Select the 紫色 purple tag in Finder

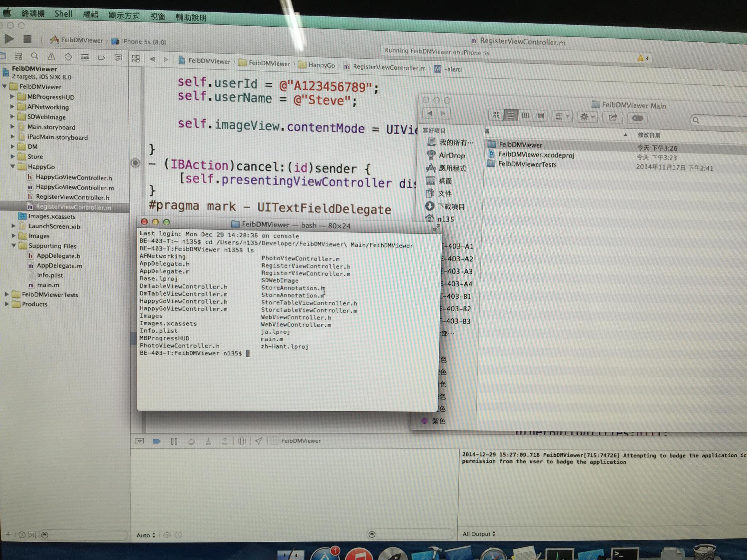pyautogui.click(x=434, y=421)
